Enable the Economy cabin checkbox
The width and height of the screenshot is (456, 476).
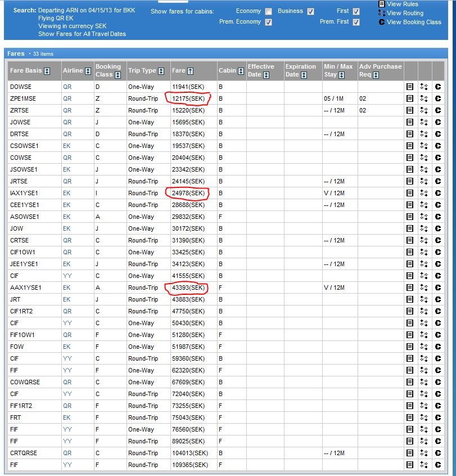pyautogui.click(x=268, y=11)
